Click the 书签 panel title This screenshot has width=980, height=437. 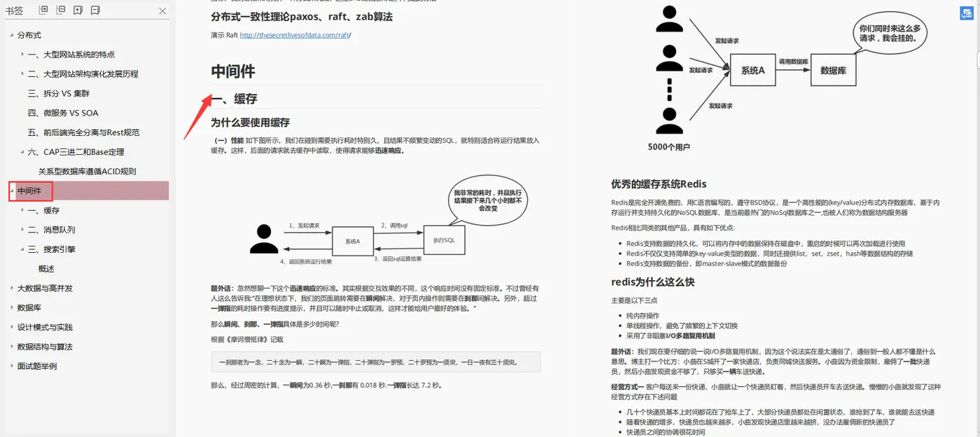point(14,11)
